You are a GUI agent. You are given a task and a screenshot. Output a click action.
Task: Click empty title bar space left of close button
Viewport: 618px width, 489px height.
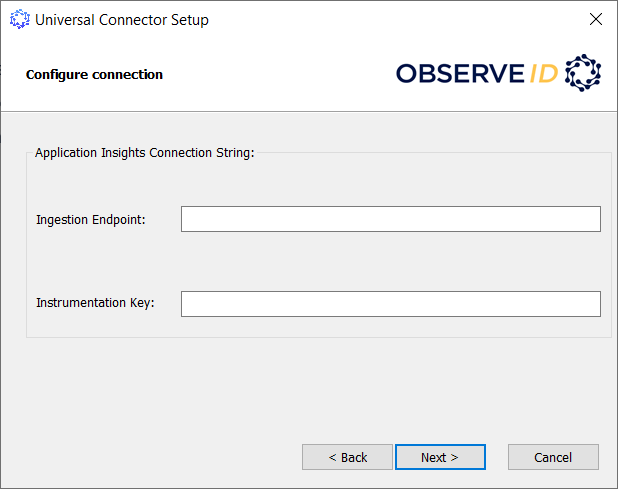[x=400, y=19]
